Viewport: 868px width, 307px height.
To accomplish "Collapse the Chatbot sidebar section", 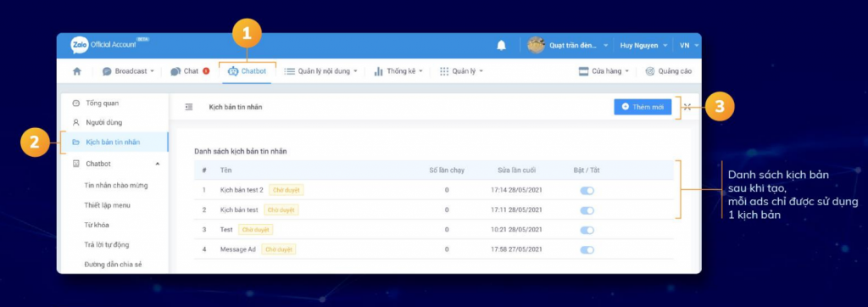I will click(x=157, y=164).
